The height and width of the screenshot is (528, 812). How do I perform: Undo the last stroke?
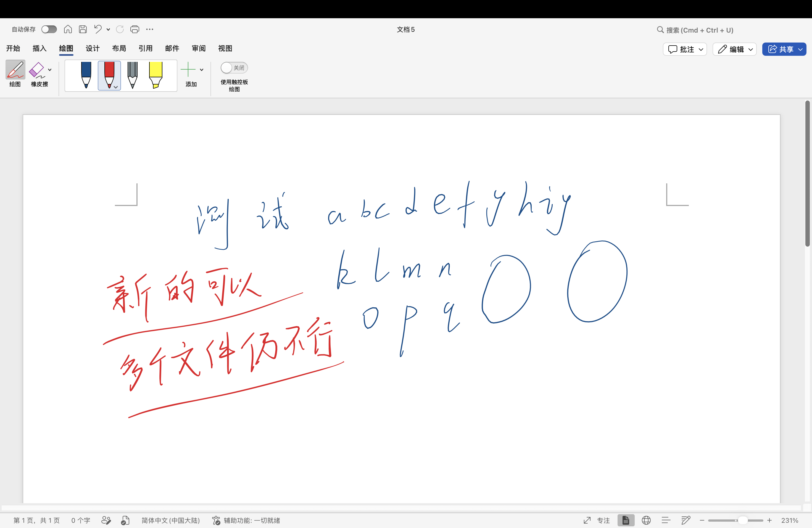pos(98,29)
